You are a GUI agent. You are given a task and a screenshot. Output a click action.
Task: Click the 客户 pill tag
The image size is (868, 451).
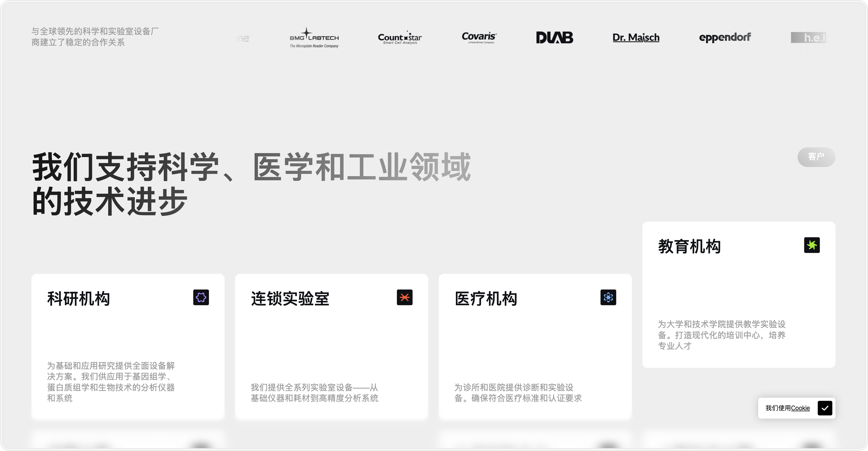coord(816,157)
